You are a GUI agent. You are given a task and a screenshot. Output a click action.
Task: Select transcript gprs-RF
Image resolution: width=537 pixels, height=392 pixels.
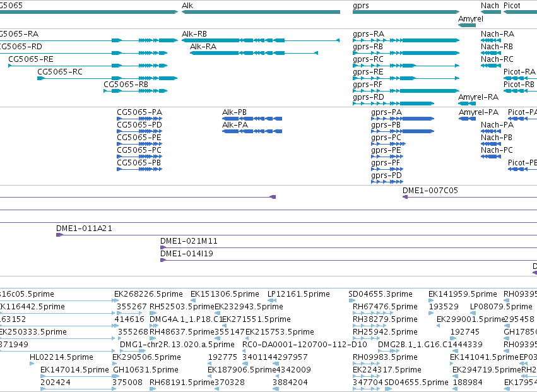pos(406,91)
